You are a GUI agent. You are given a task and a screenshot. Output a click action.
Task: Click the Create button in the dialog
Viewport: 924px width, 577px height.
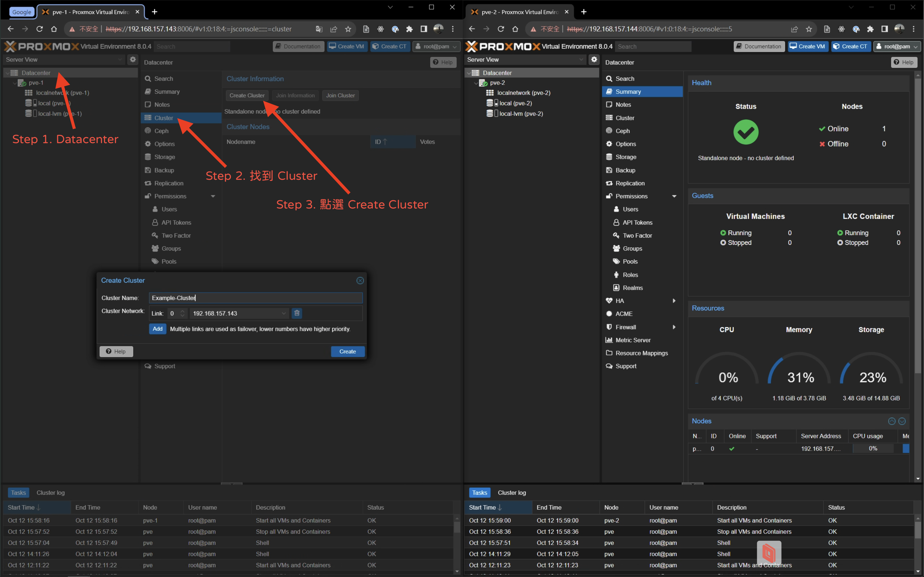tap(347, 351)
